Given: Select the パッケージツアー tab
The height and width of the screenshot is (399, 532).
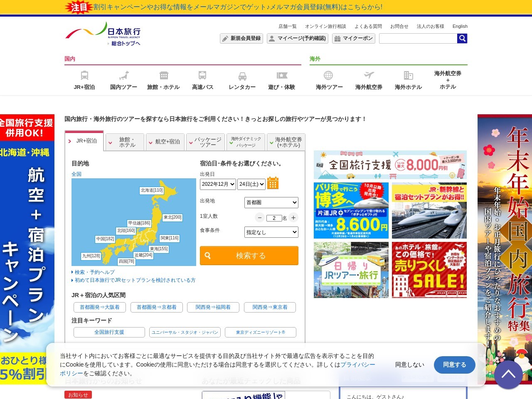Looking at the screenshot, I should pyautogui.click(x=205, y=142).
